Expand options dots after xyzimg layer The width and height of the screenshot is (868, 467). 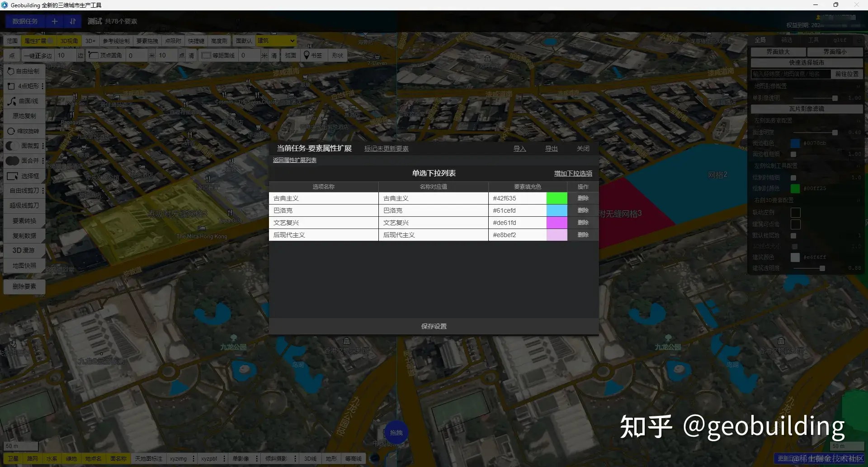[193, 458]
